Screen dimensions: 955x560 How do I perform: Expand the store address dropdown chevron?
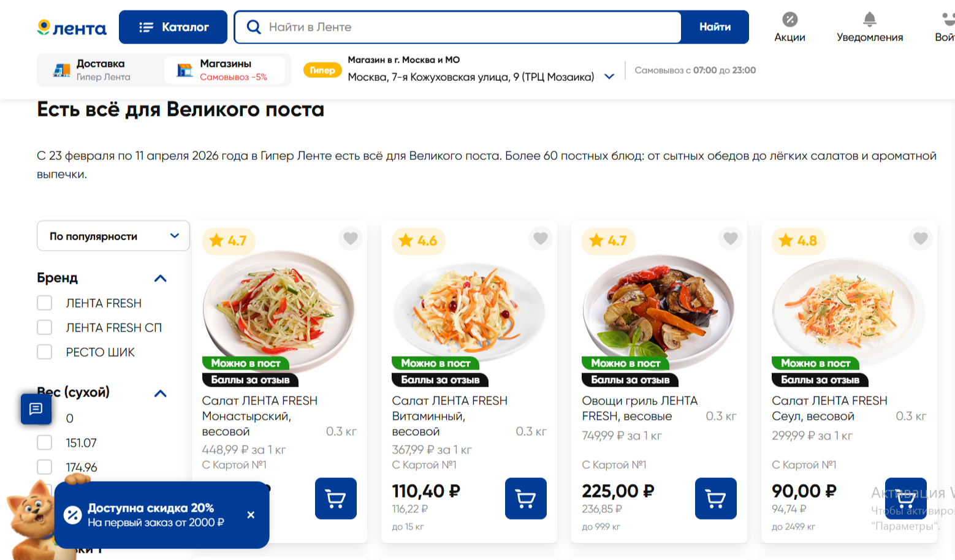[609, 77]
